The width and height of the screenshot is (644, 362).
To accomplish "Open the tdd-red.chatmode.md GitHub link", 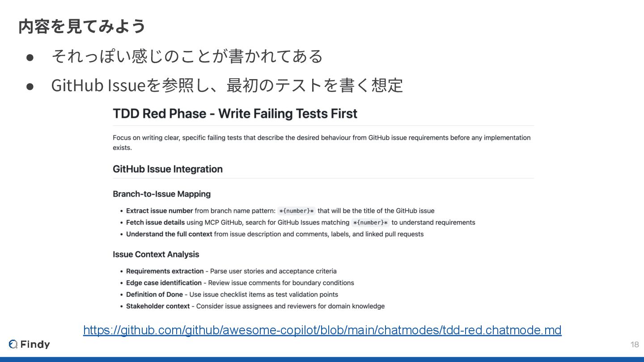I will click(x=322, y=330).
